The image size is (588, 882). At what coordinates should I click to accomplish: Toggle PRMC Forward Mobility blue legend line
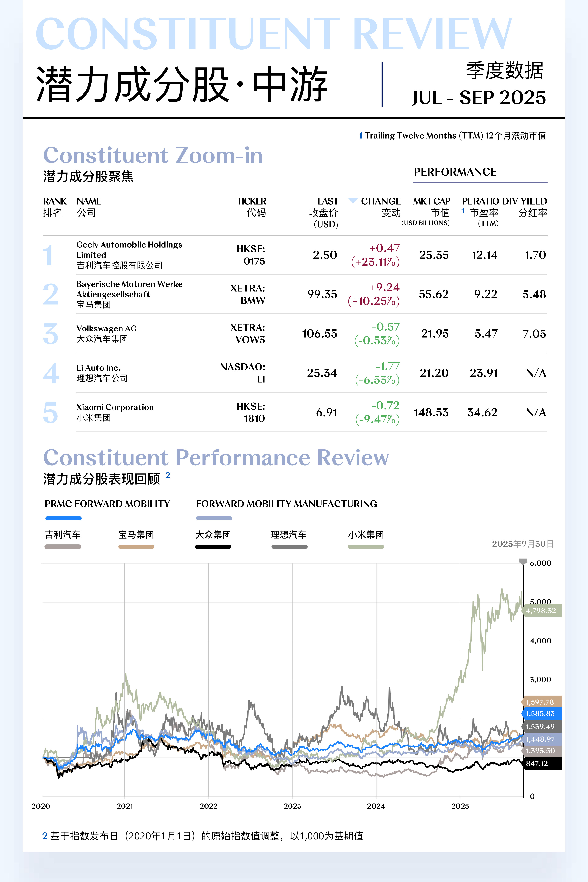coord(63,518)
